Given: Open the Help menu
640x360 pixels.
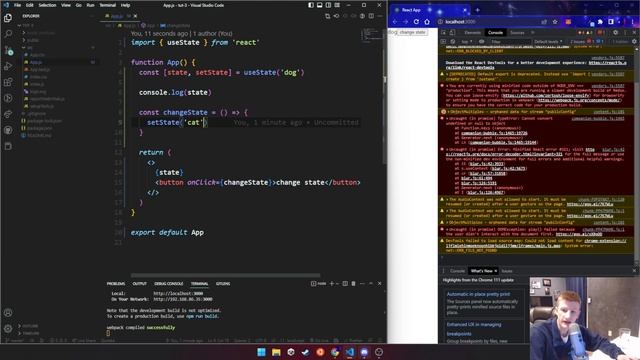Looking at the screenshot, I should click(125, 5).
